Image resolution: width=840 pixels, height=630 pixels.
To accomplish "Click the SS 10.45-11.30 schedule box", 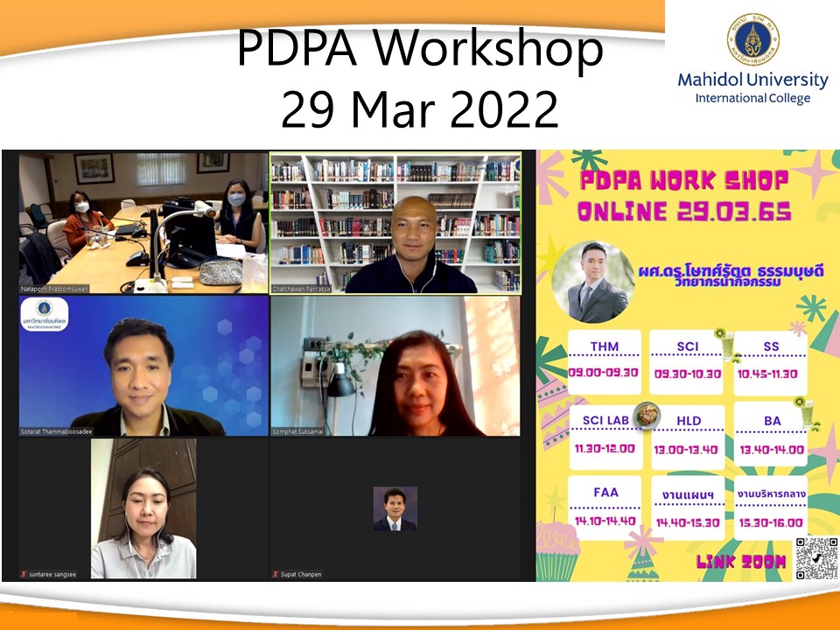I will pyautogui.click(x=770, y=360).
